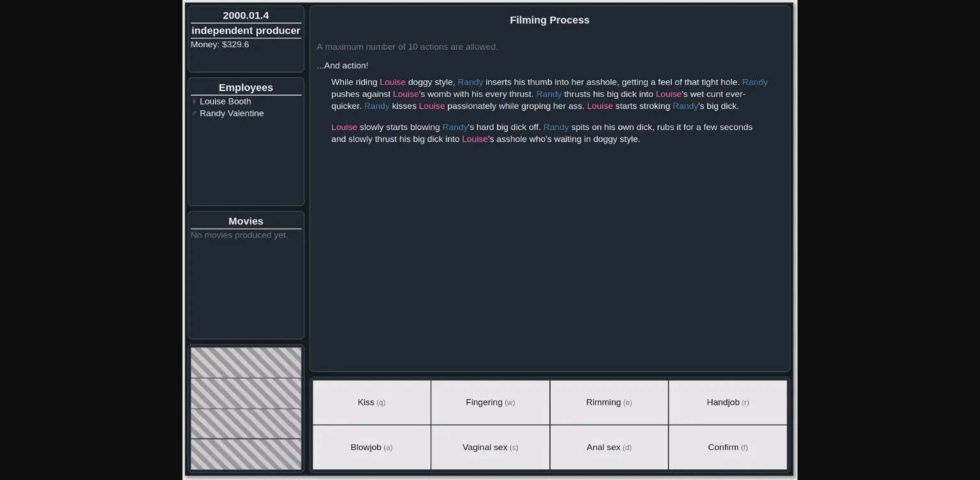The width and height of the screenshot is (980, 480).
Task: Click the Louise name link in the scene text
Action: [392, 82]
